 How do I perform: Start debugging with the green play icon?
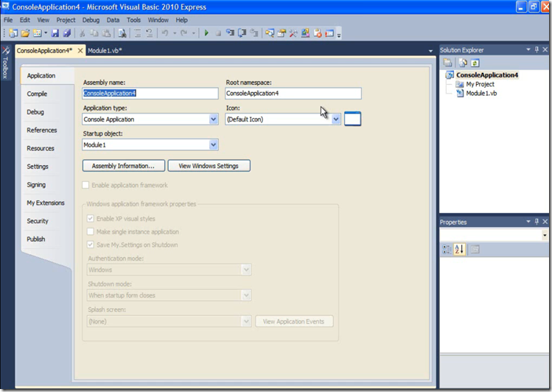206,33
